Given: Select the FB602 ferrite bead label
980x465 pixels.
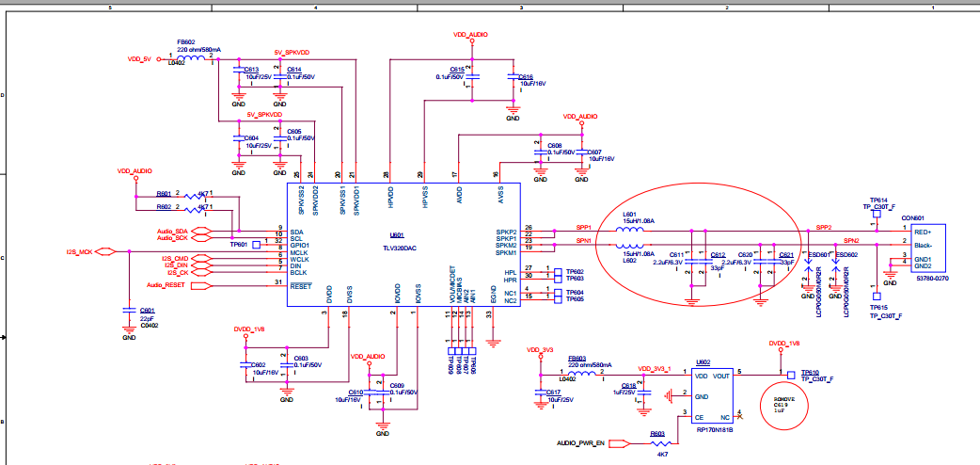Looking at the screenshot, I should point(187,42).
